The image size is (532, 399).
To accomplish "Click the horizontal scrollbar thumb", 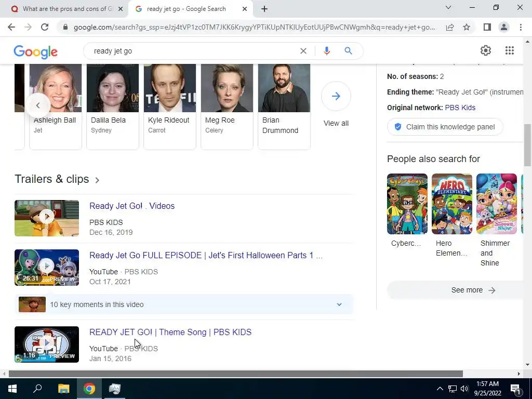I will point(236,374).
